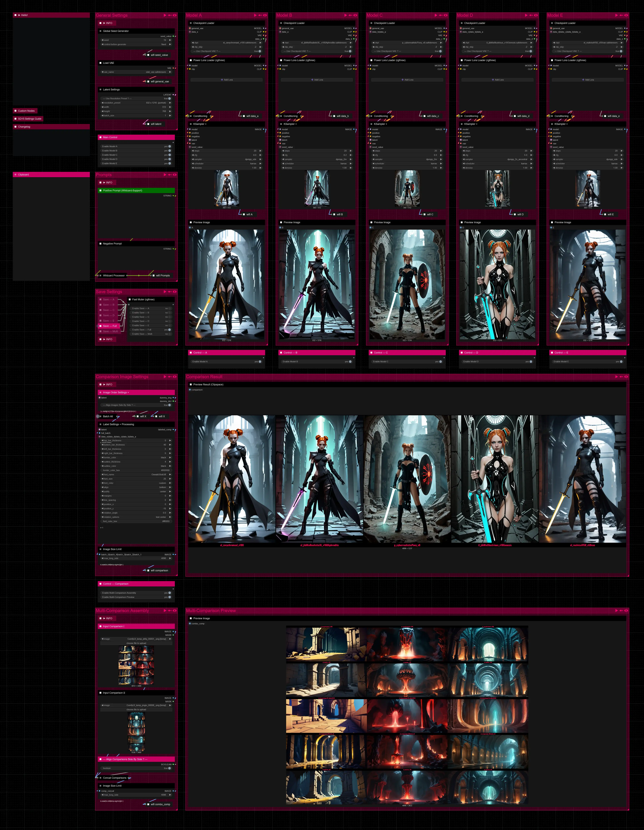Viewport: 644px width, 830px height.
Task: Toggle Use Resolution Preset in Latent Settings
Action: [x=169, y=98]
